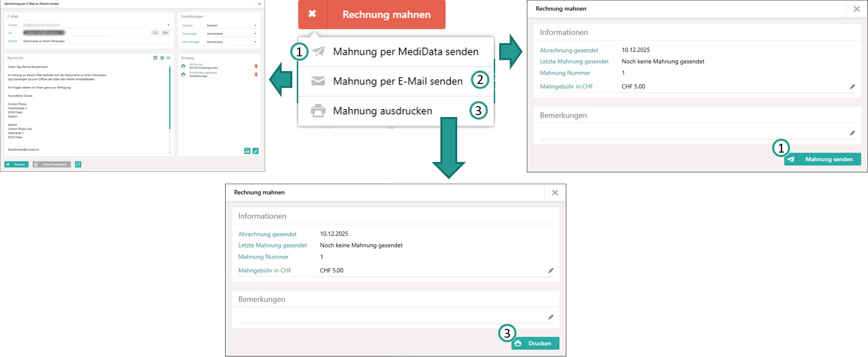The image size is (868, 357).
Task: Click the '10.12.2025' date in the Drucken dialog
Action: 334,234
